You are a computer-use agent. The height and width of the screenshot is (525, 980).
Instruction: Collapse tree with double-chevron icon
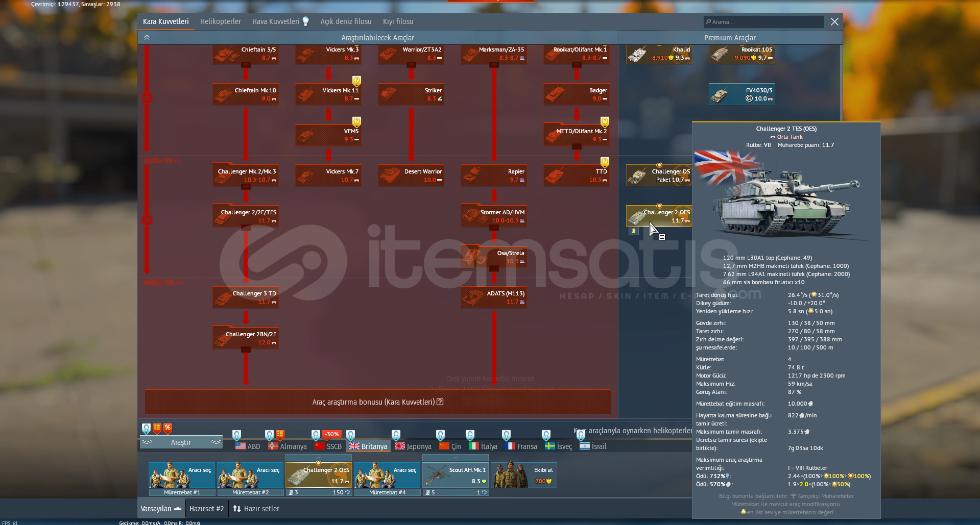147,37
